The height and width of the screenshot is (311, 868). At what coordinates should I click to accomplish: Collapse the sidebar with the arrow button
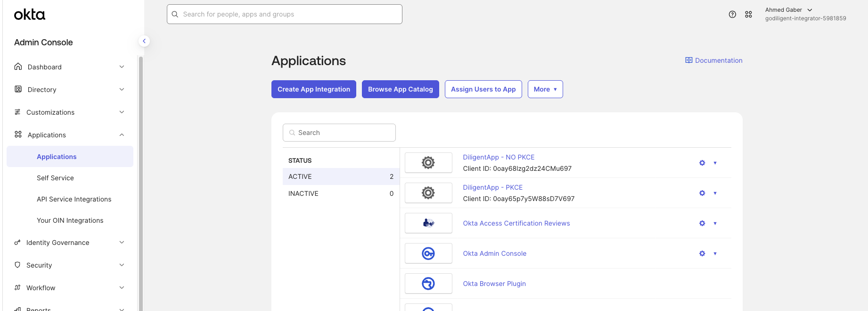144,41
